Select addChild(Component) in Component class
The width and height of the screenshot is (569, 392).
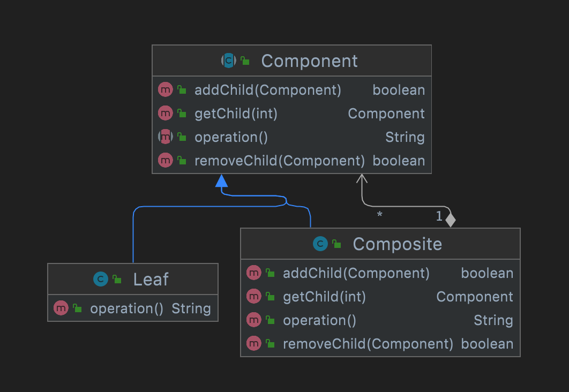point(267,90)
